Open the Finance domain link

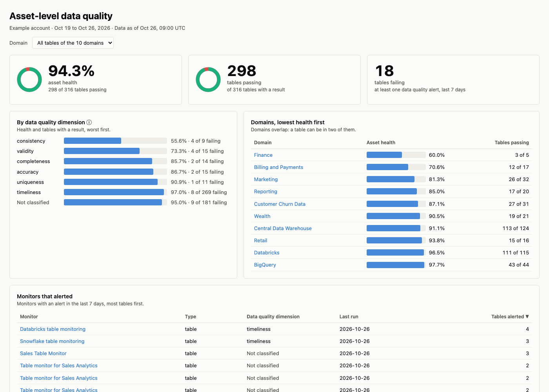263,155
